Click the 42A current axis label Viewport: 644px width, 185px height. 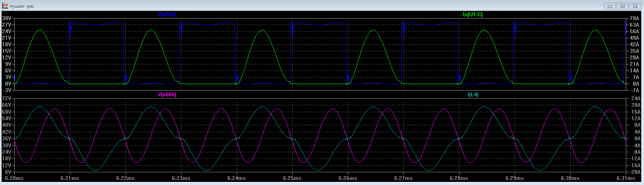634,44
